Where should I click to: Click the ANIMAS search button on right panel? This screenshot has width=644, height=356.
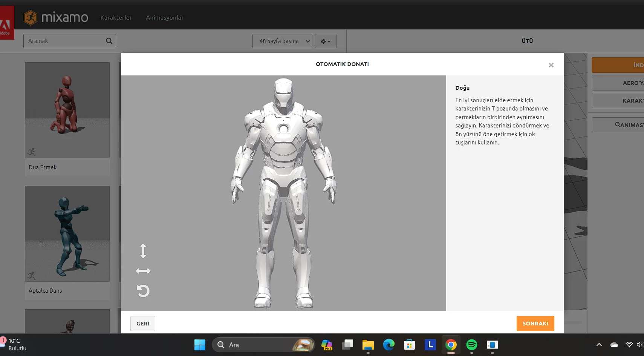pyautogui.click(x=618, y=125)
